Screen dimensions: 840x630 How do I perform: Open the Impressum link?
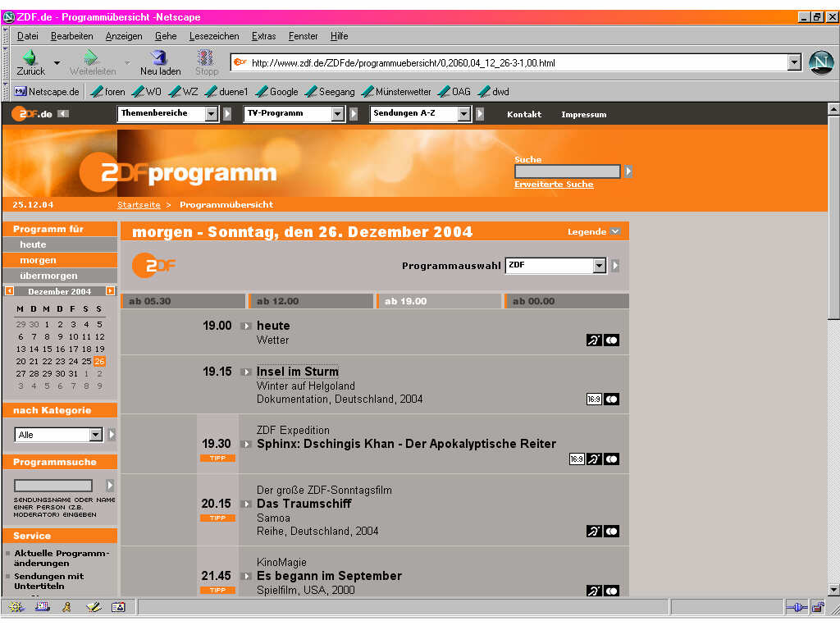tap(584, 114)
